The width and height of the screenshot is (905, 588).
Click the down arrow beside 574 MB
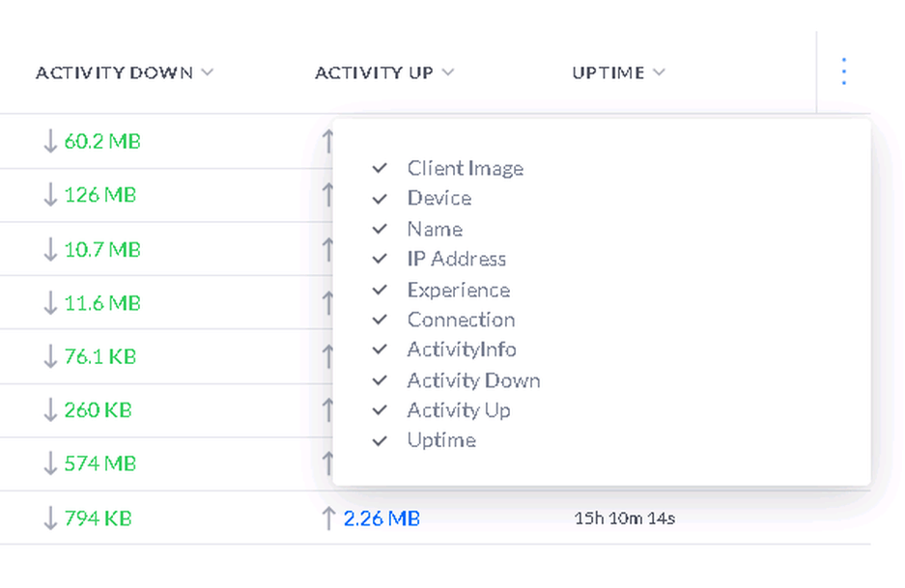coord(50,463)
